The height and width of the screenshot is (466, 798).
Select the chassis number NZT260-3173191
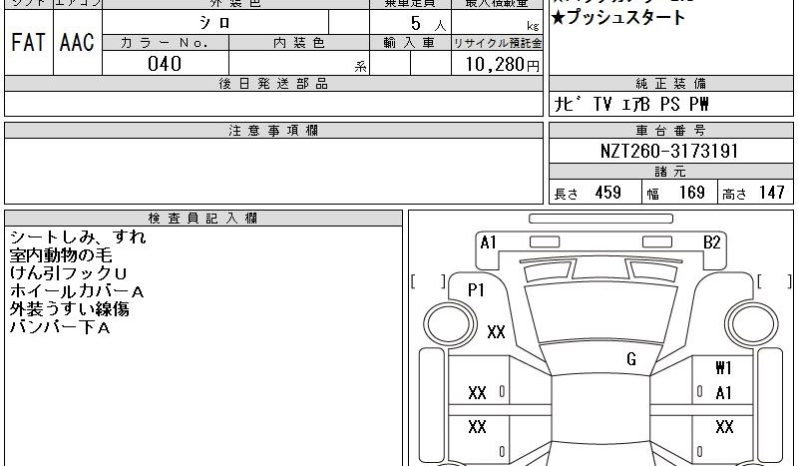[x=669, y=151]
